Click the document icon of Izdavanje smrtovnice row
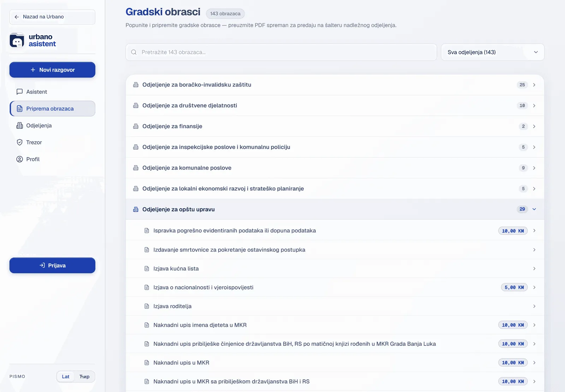This screenshot has height=392, width=565. click(147, 250)
